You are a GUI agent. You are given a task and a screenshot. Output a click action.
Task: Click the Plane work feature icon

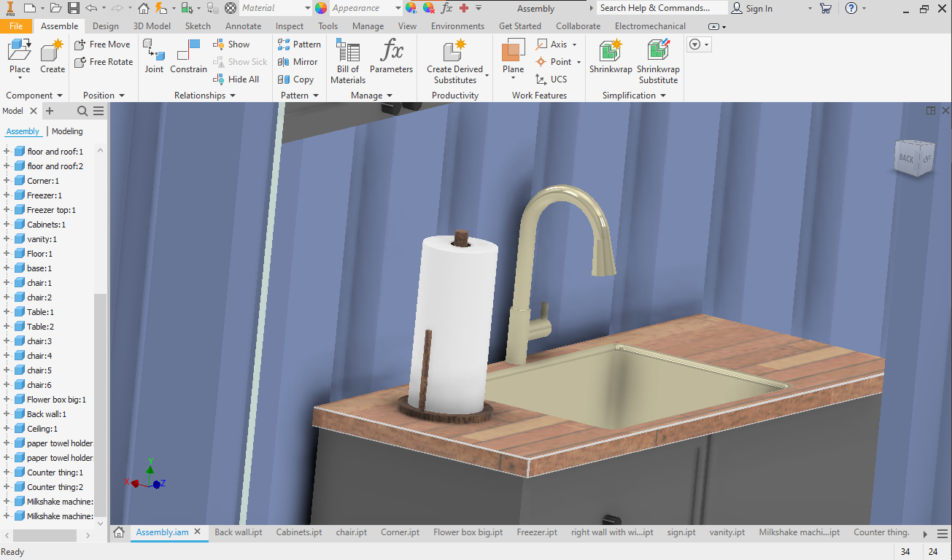coord(514,51)
